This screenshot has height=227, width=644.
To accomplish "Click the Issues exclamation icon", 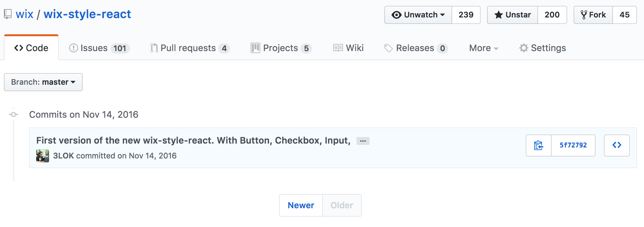I will click(74, 48).
